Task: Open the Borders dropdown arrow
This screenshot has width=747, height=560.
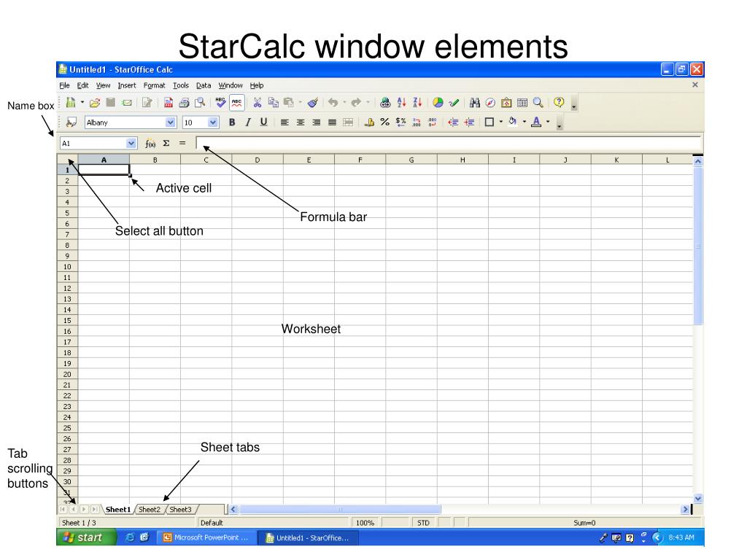Action: (500, 122)
